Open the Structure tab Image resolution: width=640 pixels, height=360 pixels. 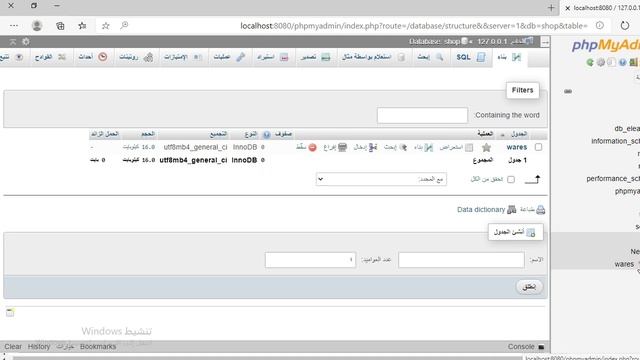tap(509, 57)
